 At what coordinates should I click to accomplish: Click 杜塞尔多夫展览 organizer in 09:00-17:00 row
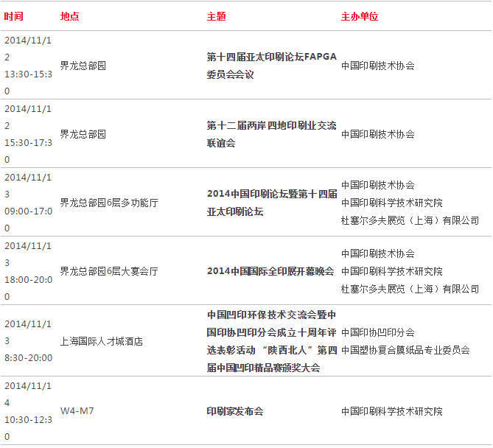410,220
